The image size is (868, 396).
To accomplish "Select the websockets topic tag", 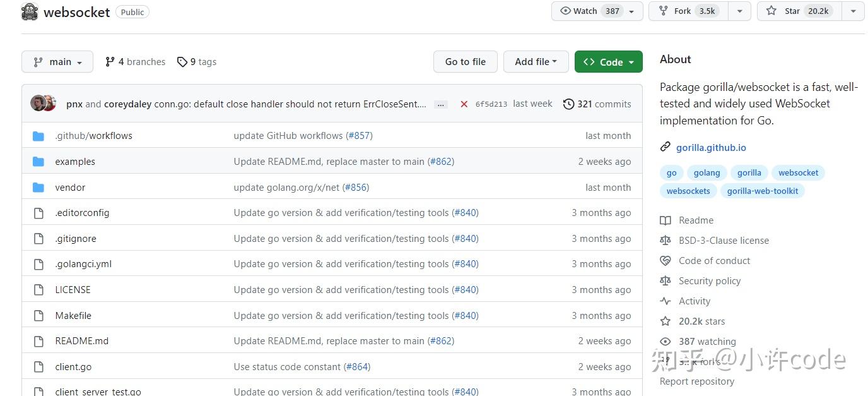I will (x=688, y=191).
